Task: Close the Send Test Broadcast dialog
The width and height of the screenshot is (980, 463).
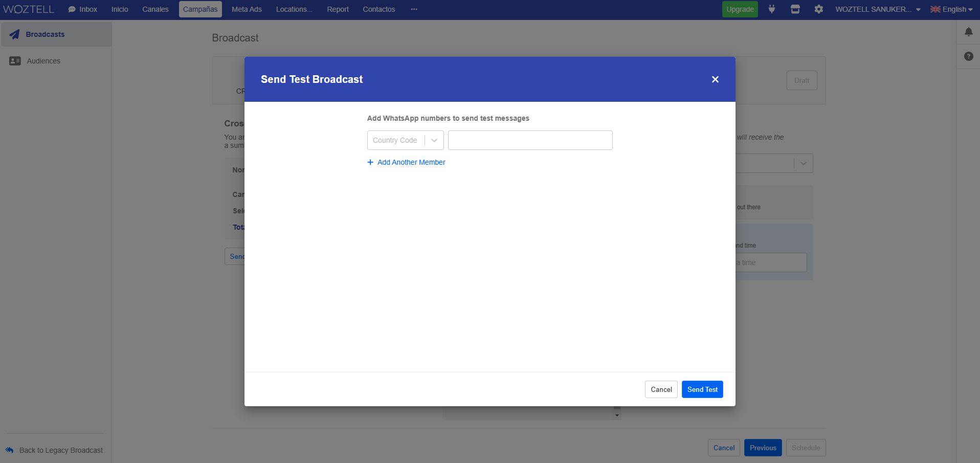Action: pos(715,79)
